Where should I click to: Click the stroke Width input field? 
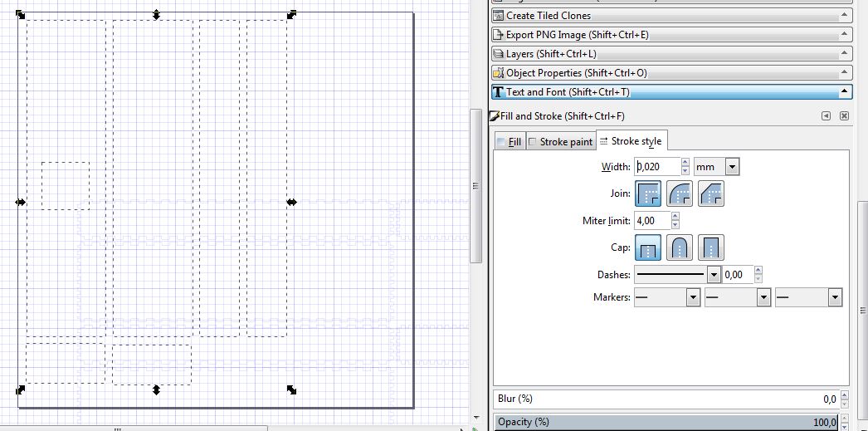click(658, 167)
